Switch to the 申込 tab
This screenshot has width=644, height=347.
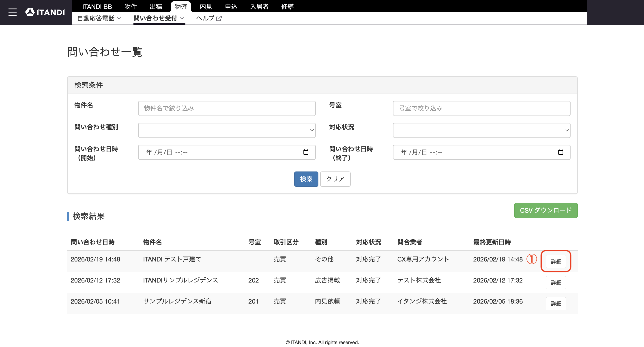point(231,6)
